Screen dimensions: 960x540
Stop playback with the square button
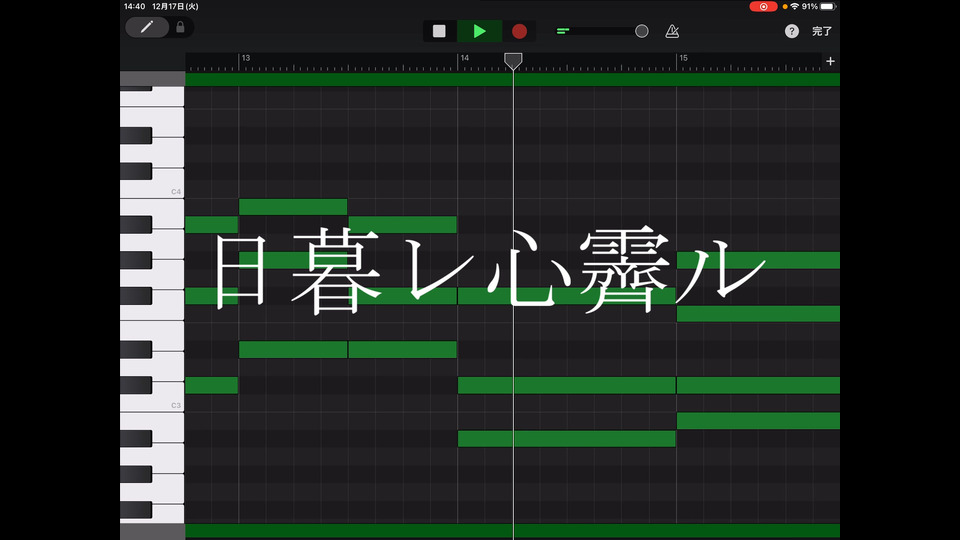tap(439, 31)
